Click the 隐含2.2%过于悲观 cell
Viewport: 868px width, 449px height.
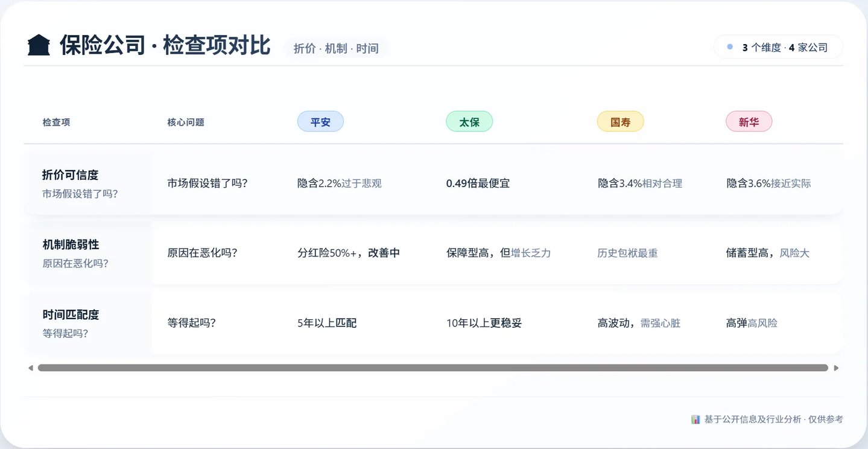click(340, 183)
